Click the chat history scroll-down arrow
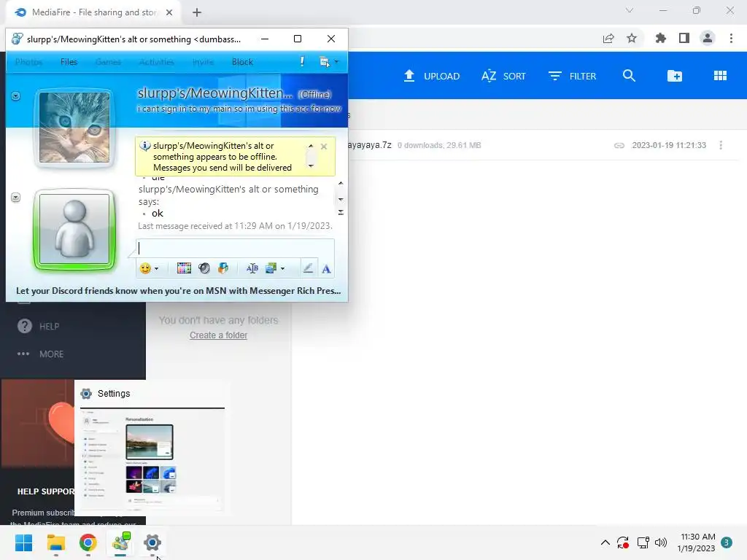The image size is (747, 560). 341,200
